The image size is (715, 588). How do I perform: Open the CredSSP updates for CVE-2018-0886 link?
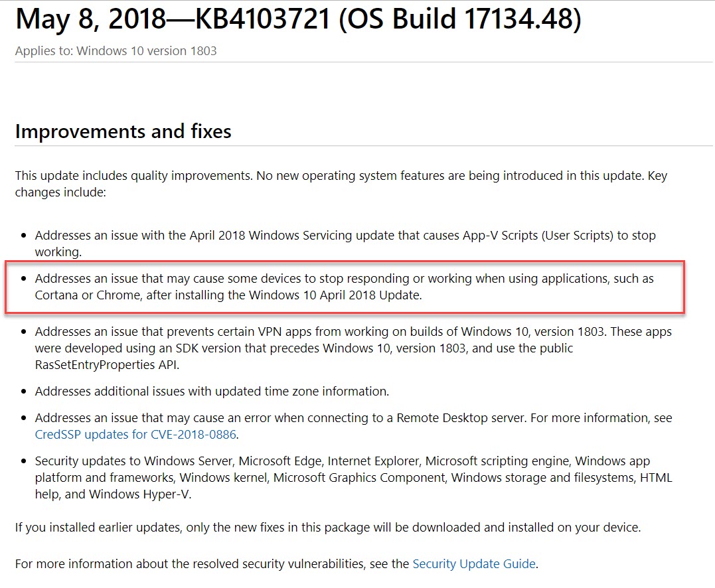tap(135, 435)
